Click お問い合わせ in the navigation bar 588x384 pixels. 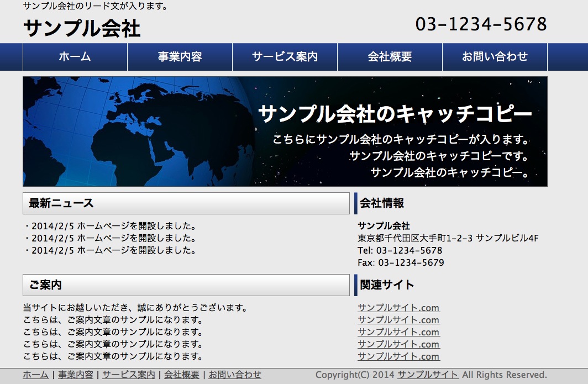tap(495, 57)
